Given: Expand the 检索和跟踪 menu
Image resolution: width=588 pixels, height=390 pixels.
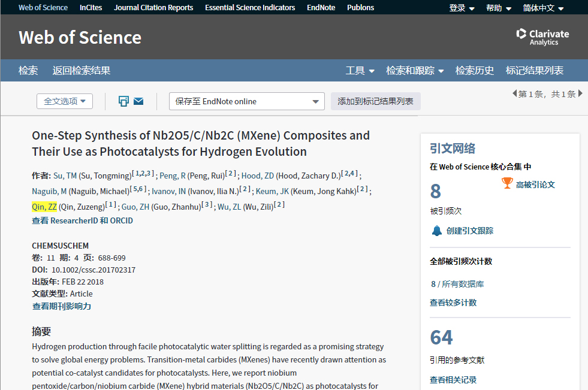Looking at the screenshot, I should point(415,71).
